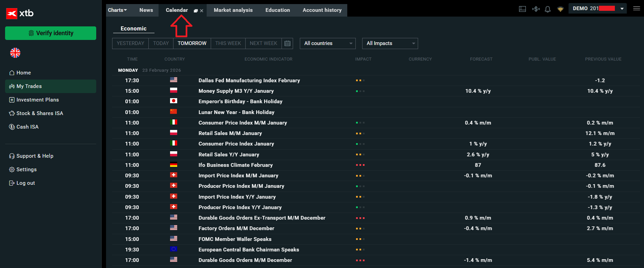The height and width of the screenshot is (268, 644).
Task: Close the Calendar tab
Action: (x=202, y=11)
